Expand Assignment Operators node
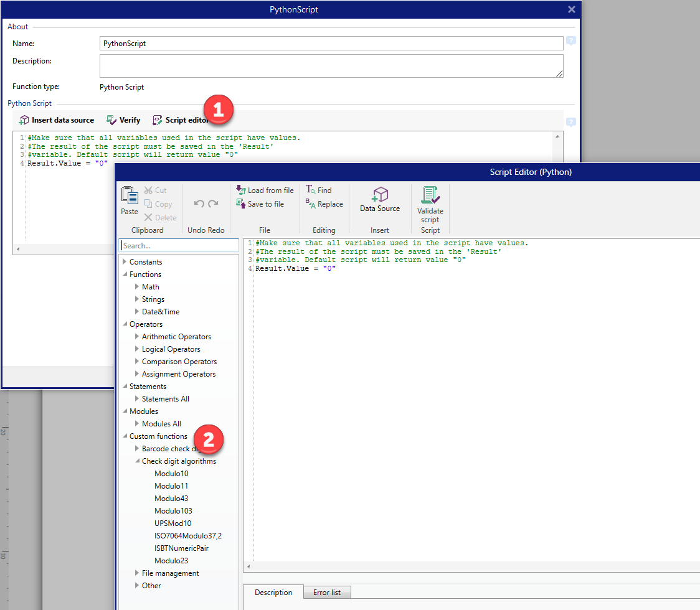The width and height of the screenshot is (700, 610). point(137,374)
